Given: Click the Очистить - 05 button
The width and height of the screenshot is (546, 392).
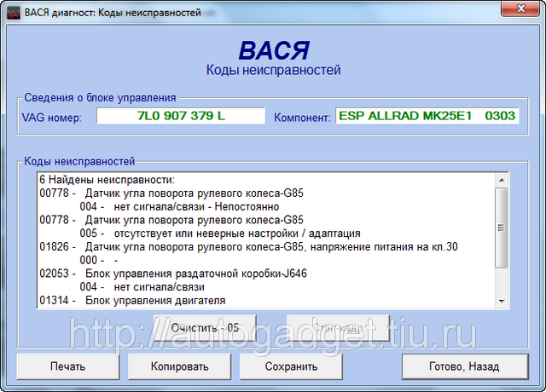Looking at the screenshot, I should pos(205,328).
